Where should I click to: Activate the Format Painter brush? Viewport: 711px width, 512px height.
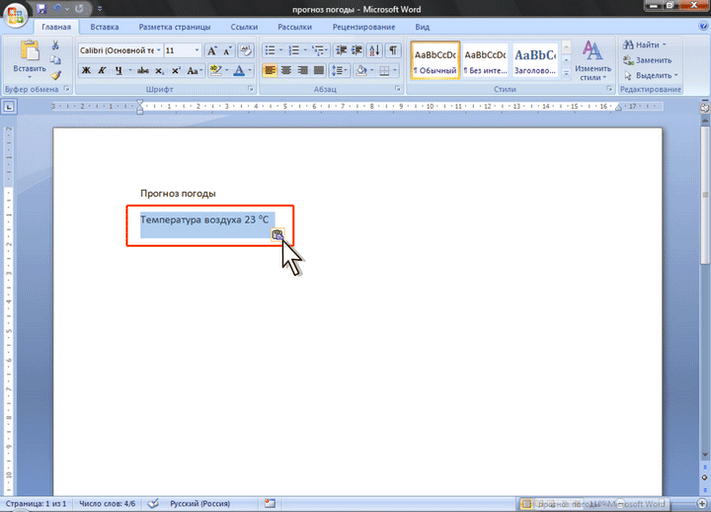coord(55,75)
